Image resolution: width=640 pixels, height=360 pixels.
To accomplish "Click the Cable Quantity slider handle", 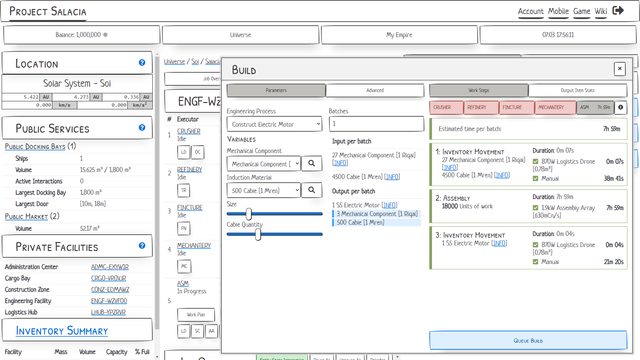I will (x=258, y=234).
